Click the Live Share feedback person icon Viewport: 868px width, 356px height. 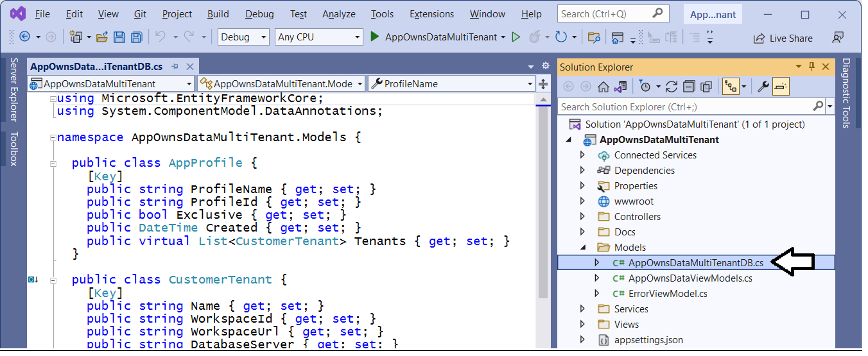(x=837, y=38)
